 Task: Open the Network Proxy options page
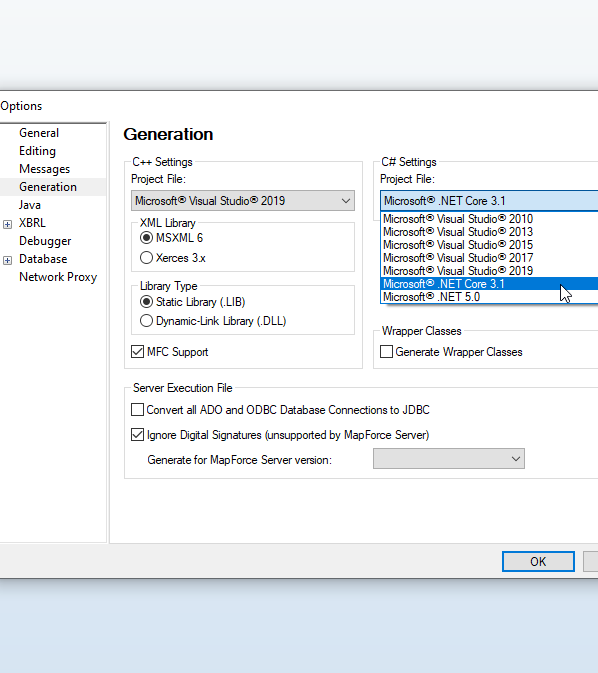coord(58,277)
